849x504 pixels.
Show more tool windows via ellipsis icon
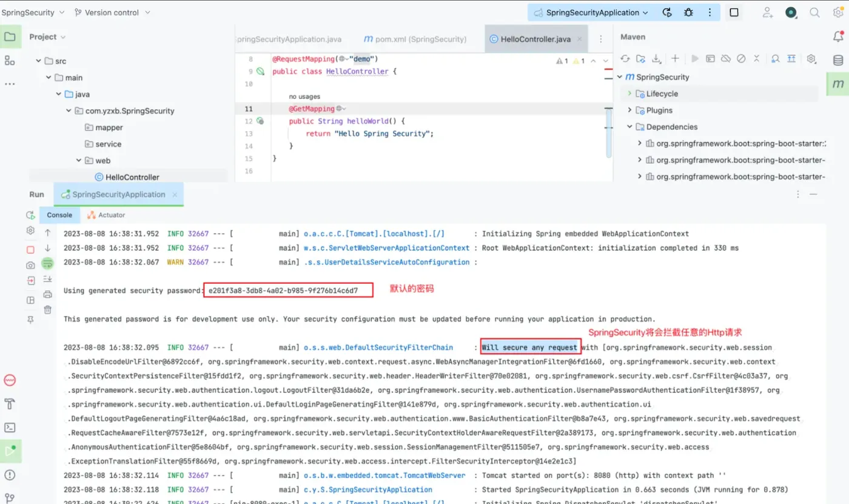[10, 84]
